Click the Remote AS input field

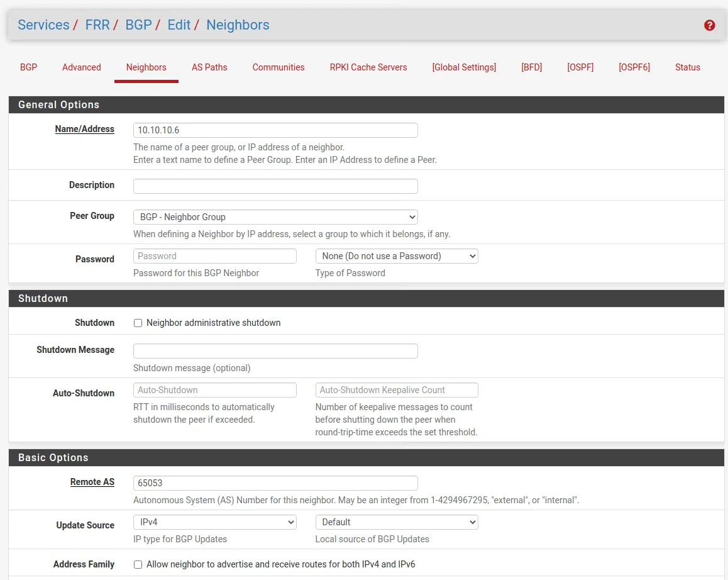275,483
